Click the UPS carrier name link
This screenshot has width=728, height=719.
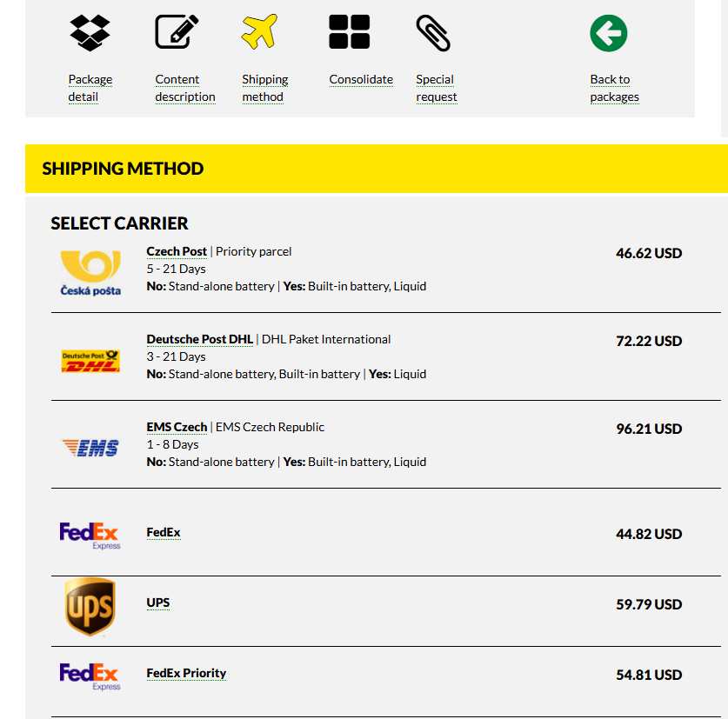(157, 602)
